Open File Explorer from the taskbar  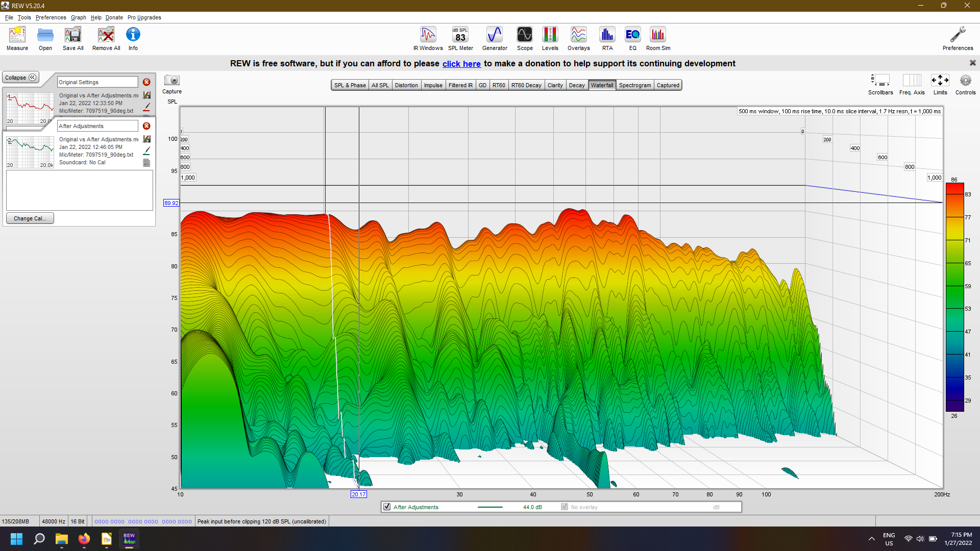click(62, 539)
